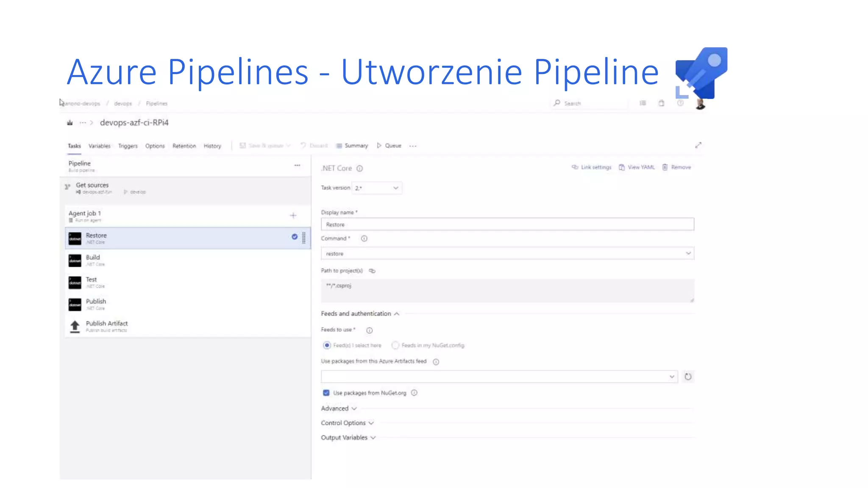The width and height of the screenshot is (868, 488).
Task: Switch to the Variables tab
Action: coord(99,146)
